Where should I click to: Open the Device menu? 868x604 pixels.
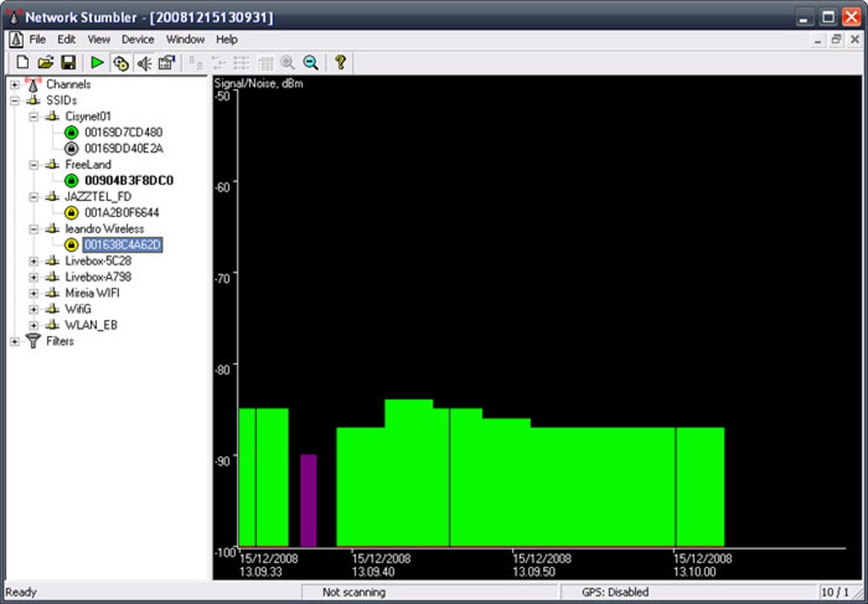[x=138, y=39]
